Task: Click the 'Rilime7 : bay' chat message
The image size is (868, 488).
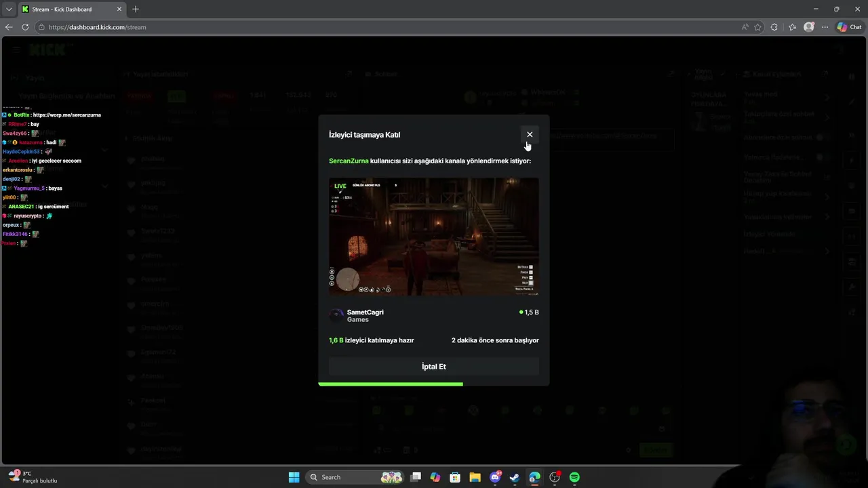Action: tap(21, 124)
